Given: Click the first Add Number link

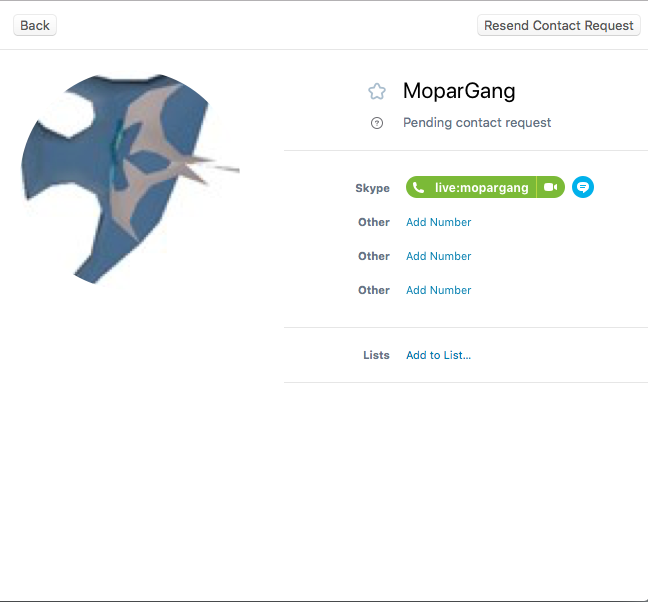Looking at the screenshot, I should (x=438, y=222).
